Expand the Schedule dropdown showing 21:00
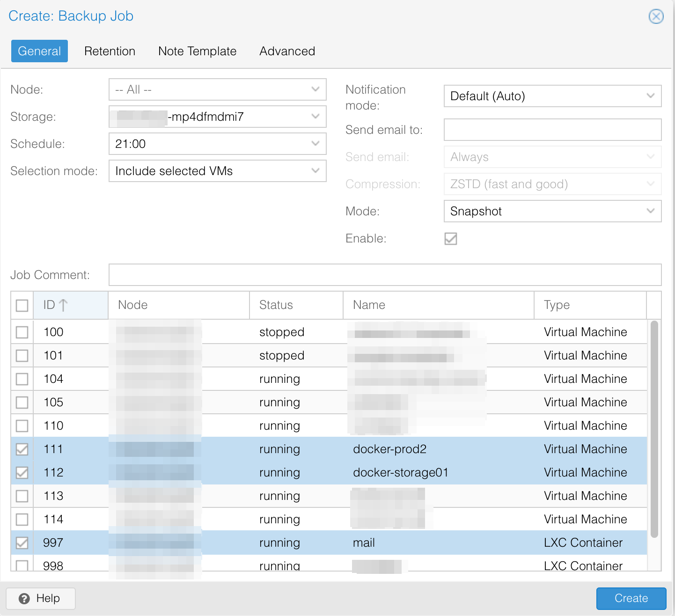Viewport: 675px width, 616px height. (315, 144)
